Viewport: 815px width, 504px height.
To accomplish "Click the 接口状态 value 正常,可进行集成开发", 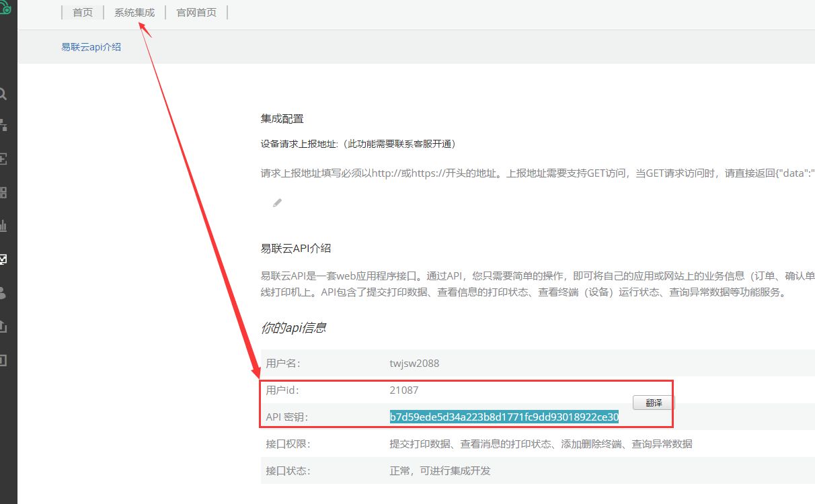I will pos(440,470).
